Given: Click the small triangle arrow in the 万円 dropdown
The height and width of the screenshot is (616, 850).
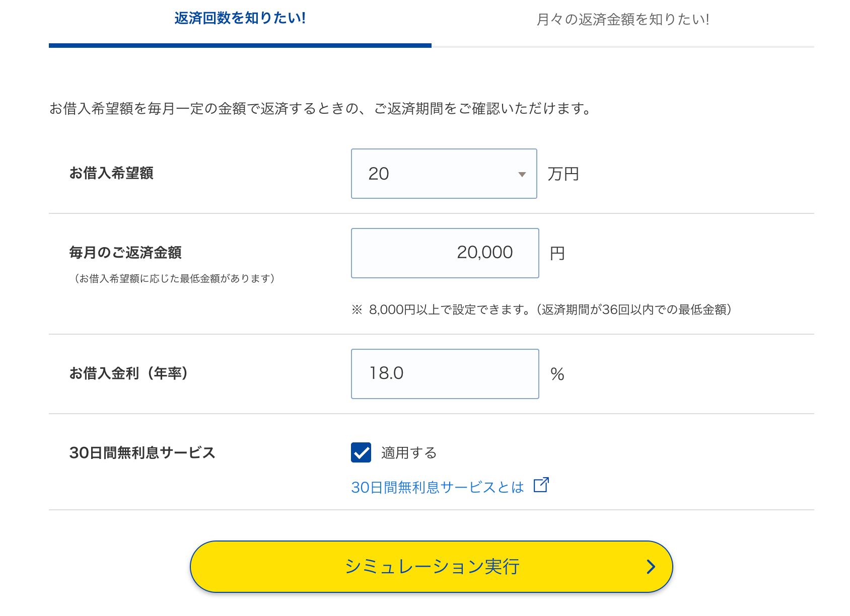Looking at the screenshot, I should [522, 174].
